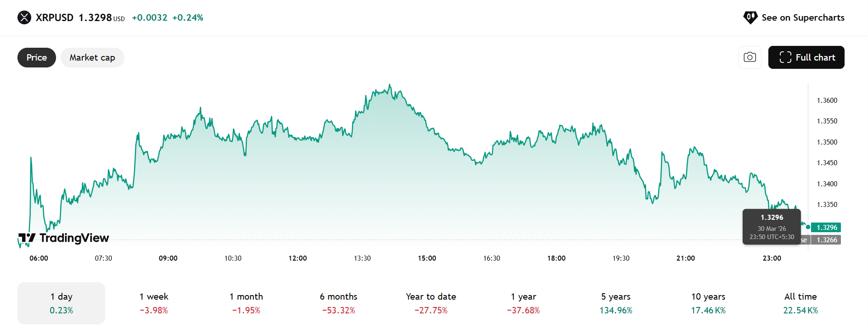Viewport: 868px width, 329px height.
Task: Click the XRPUSD symbol name
Action: click(55, 17)
